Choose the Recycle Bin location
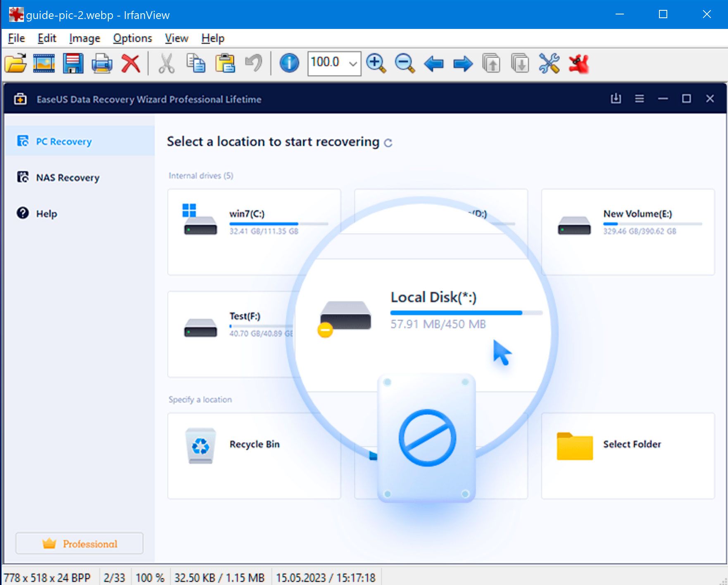This screenshot has height=585, width=728. (254, 456)
